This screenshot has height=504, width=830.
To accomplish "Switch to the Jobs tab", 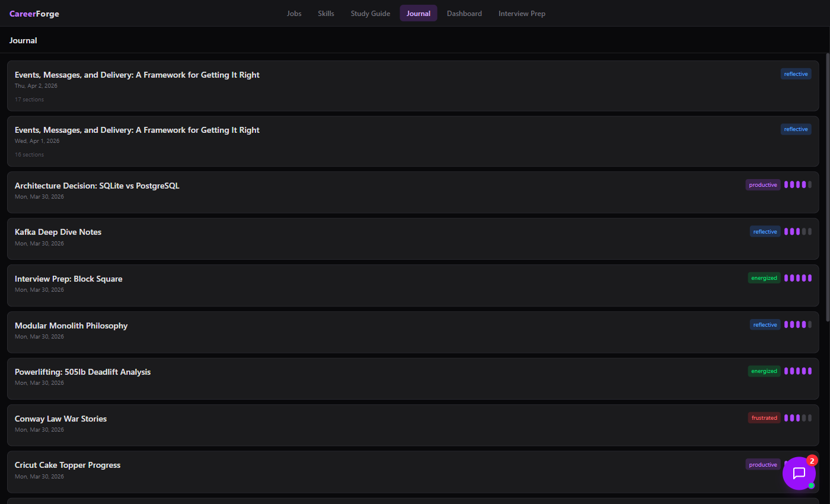I will click(294, 14).
